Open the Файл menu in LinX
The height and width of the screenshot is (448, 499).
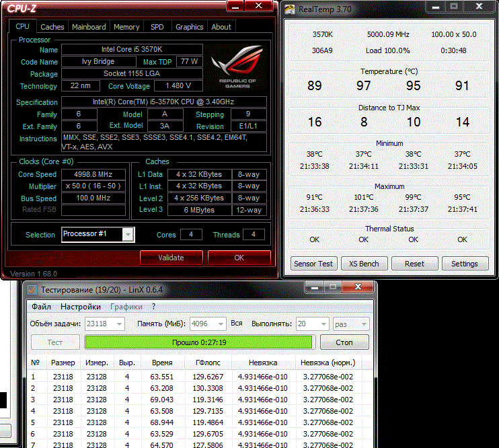42,307
